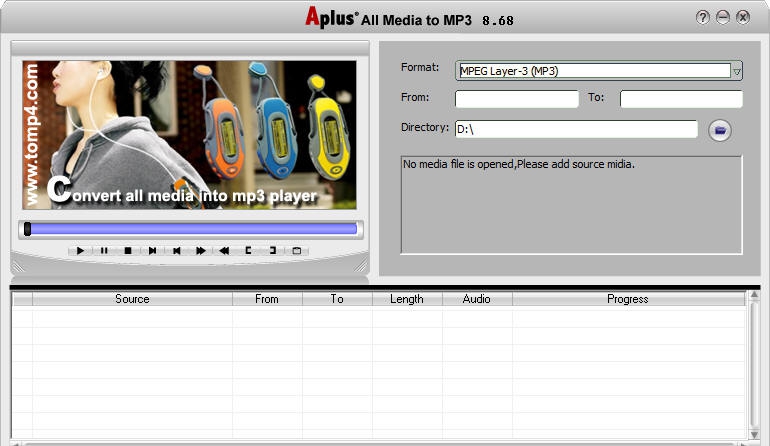Click the To time input field
Viewport: 770px width, 446px height.
(x=681, y=99)
